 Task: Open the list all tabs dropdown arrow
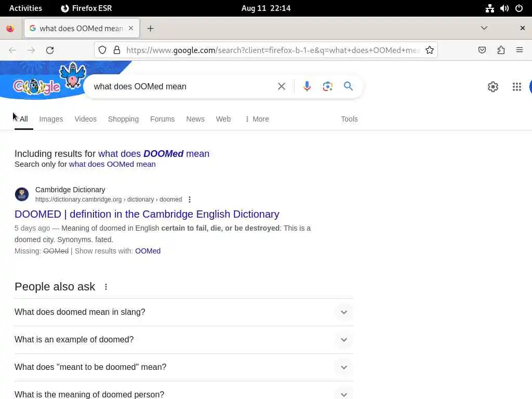[484, 28]
